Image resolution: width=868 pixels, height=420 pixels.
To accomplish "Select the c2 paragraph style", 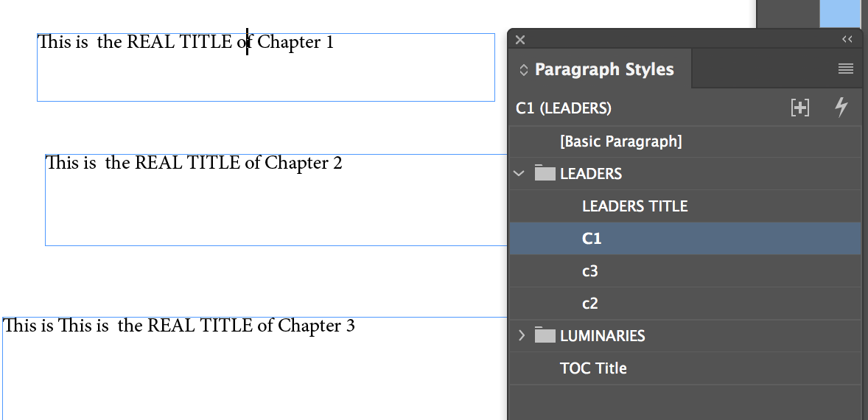I will (589, 304).
